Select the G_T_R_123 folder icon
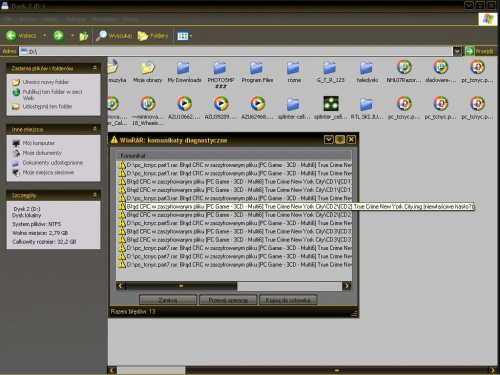500x375 pixels. pos(330,68)
